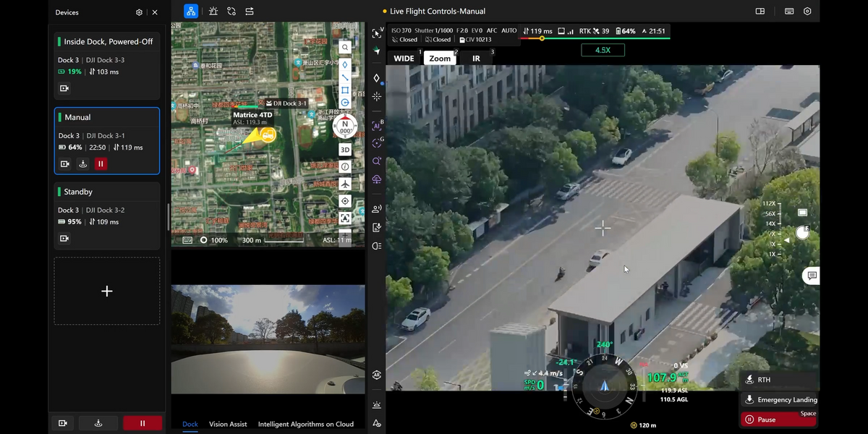Click the beacon light icon near sidebar bottom
868x434 pixels.
click(376, 405)
